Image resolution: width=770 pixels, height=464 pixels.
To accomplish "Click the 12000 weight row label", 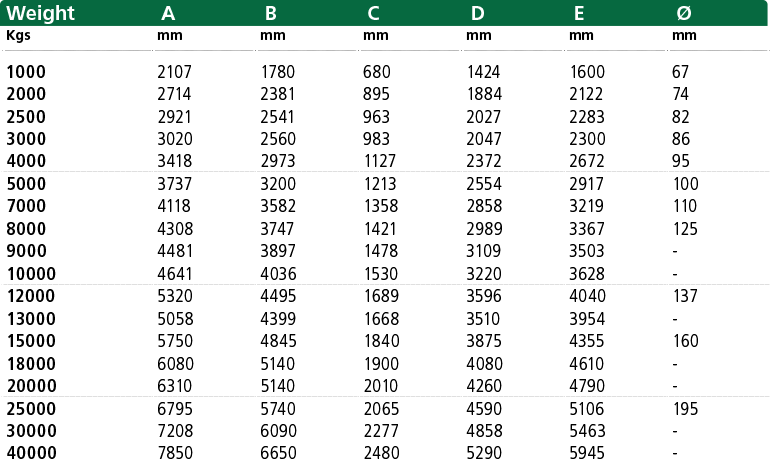I will click(x=31, y=296).
